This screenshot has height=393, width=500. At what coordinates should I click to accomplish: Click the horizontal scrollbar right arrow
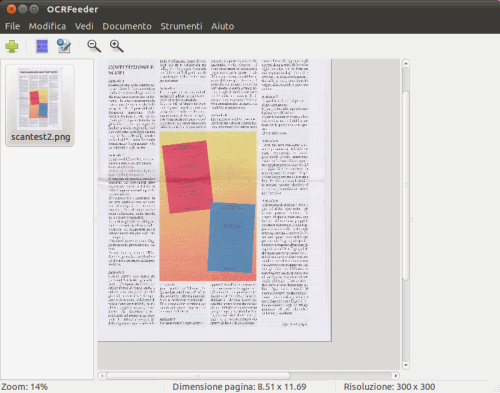point(396,376)
